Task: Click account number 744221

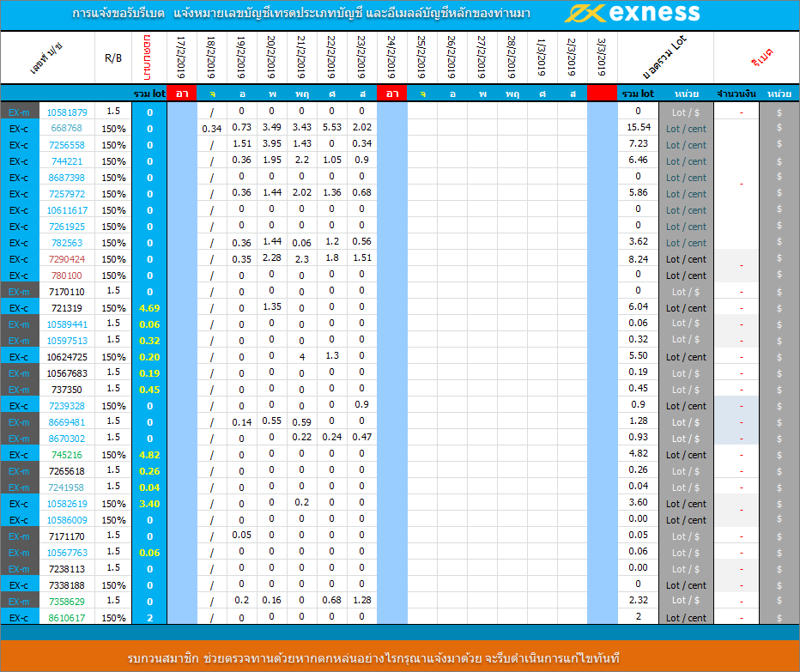Action: (x=67, y=161)
